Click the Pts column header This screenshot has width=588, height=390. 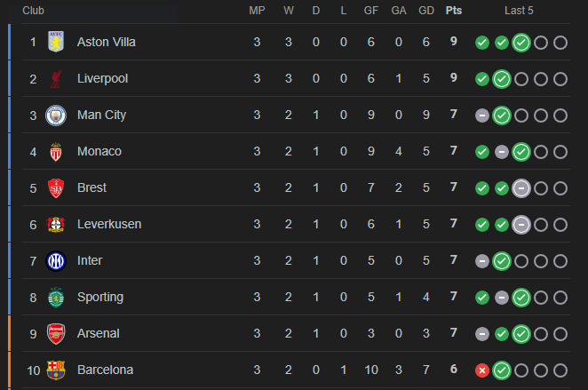(x=453, y=11)
